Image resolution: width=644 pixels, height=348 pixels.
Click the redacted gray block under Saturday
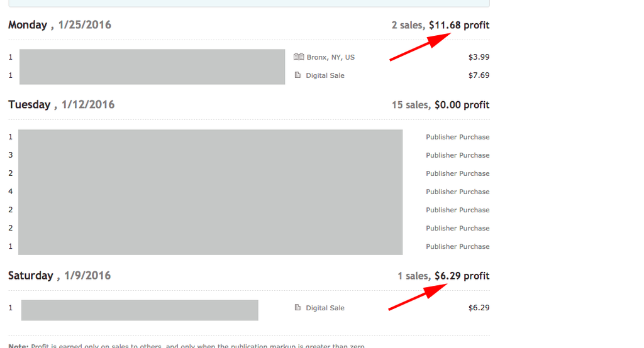tap(140, 310)
